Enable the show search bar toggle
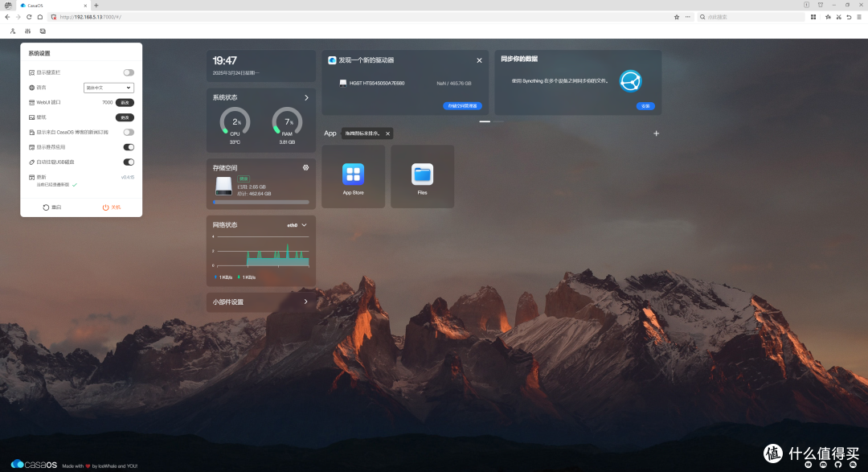 pos(129,72)
